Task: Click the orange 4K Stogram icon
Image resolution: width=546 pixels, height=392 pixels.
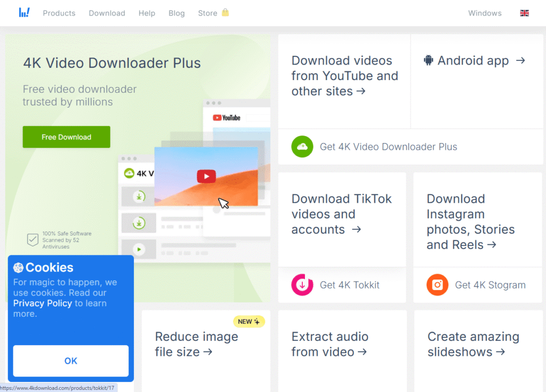Action: pyautogui.click(x=437, y=285)
